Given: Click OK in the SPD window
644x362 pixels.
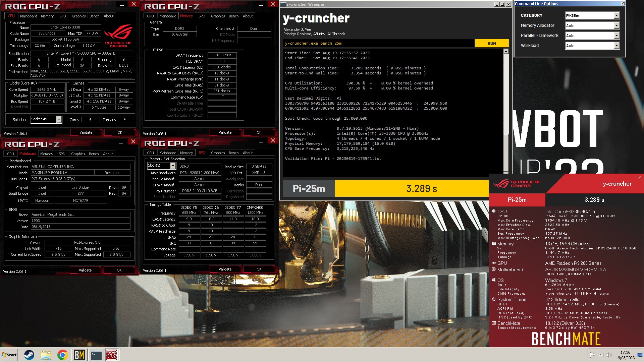Looking at the screenshot, I should click(259, 269).
